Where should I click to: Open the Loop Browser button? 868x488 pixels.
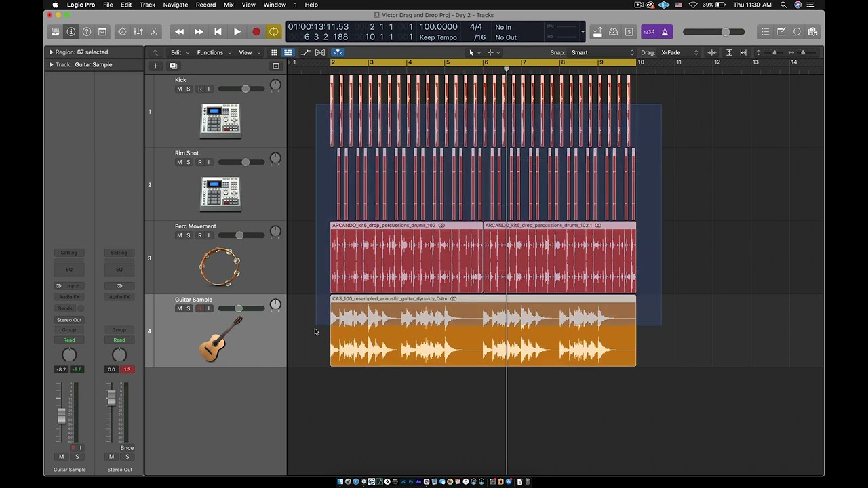797,32
